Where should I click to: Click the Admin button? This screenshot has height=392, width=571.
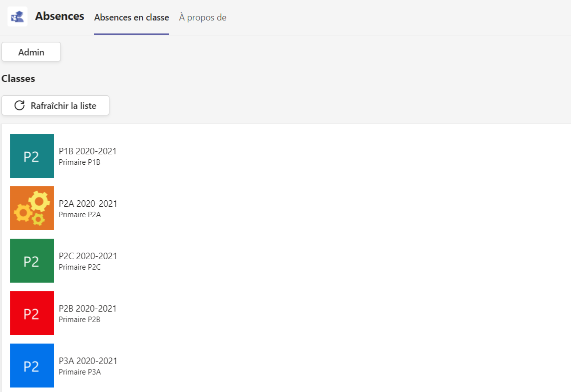click(x=31, y=52)
